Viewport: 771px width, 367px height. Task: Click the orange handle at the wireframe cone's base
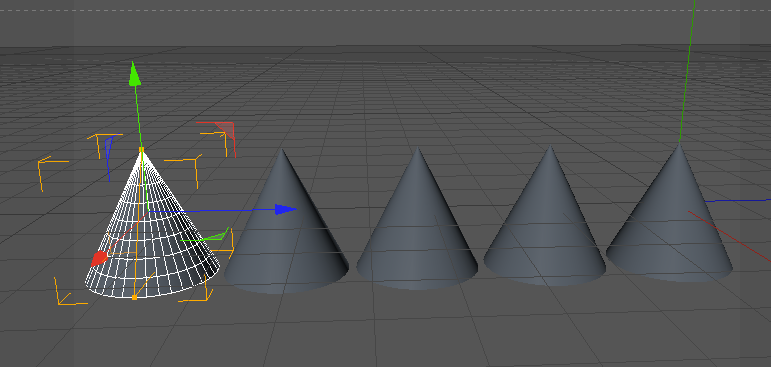(135, 297)
